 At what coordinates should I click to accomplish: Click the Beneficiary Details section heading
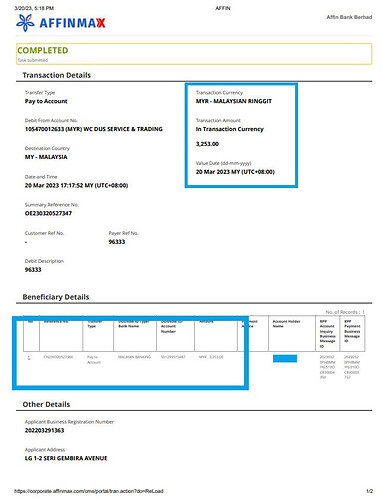[x=56, y=297]
